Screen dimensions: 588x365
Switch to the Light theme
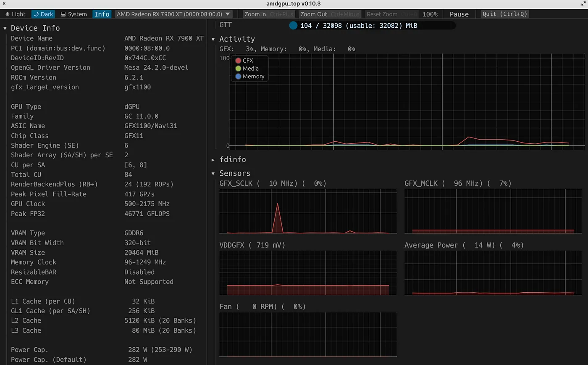(x=15, y=14)
